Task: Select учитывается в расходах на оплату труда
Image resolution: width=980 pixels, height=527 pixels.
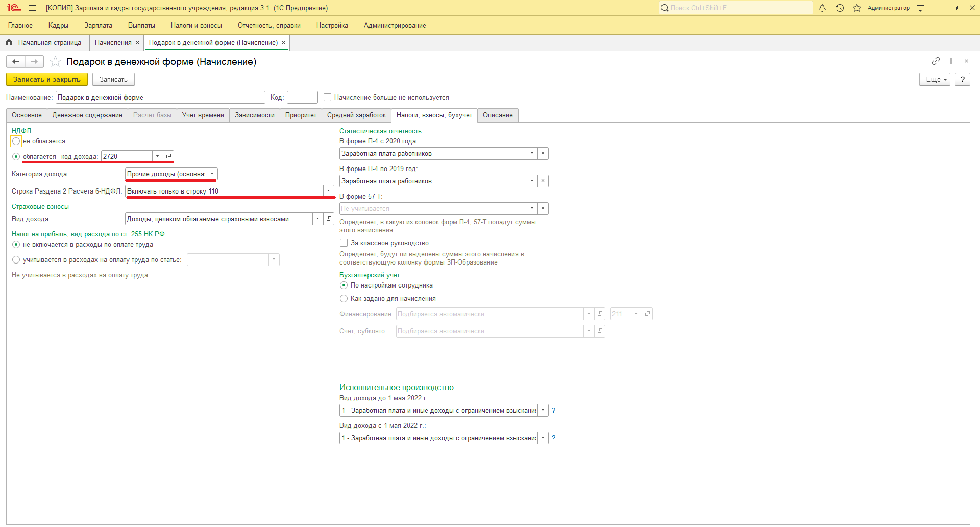Action: (16, 260)
